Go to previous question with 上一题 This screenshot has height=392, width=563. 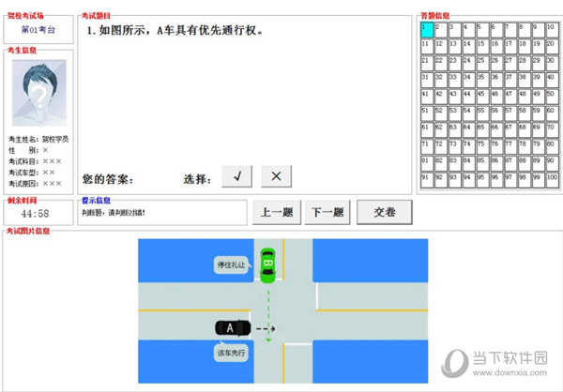pyautogui.click(x=275, y=213)
